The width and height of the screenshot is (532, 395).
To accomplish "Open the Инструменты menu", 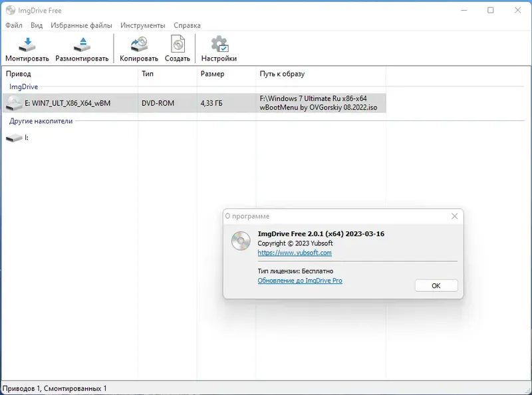I will [x=143, y=25].
